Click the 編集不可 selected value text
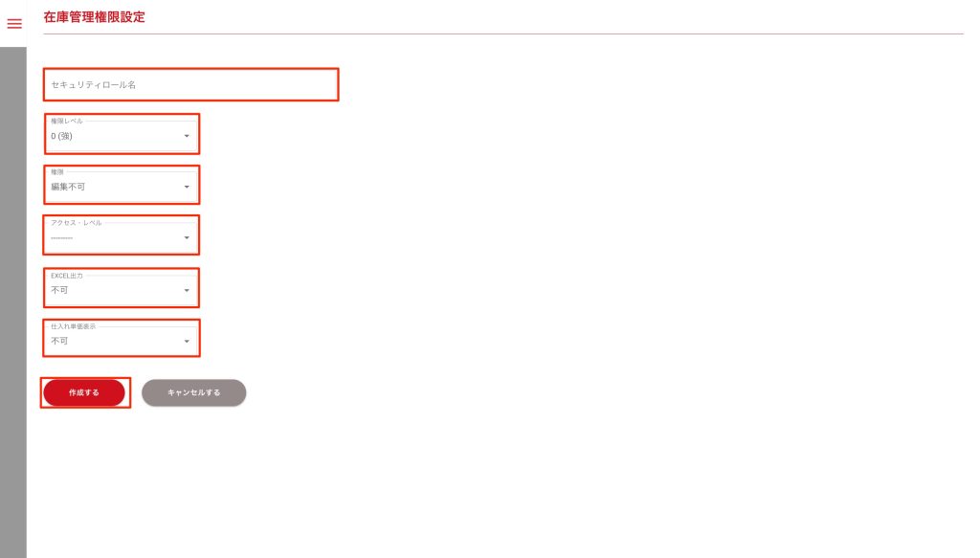 click(68, 187)
